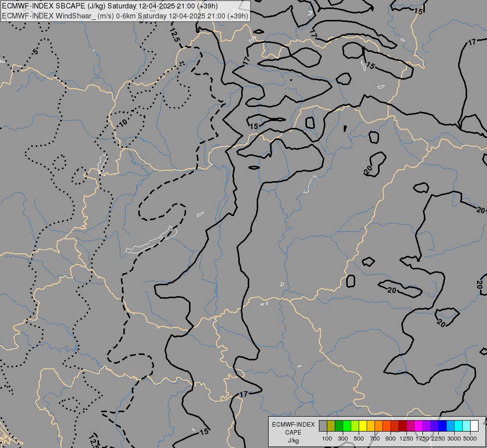Click the legend value 5000
487x448 pixels.
pyautogui.click(x=470, y=439)
